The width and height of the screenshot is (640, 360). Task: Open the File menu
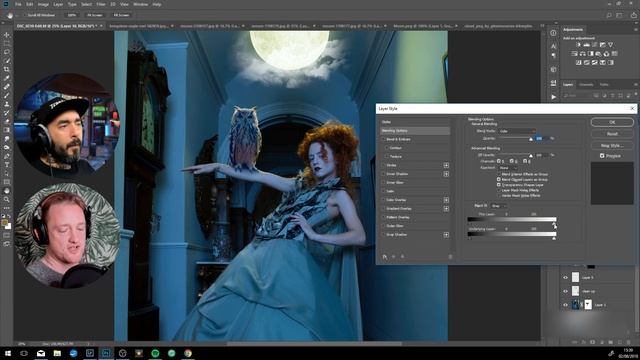click(18, 4)
